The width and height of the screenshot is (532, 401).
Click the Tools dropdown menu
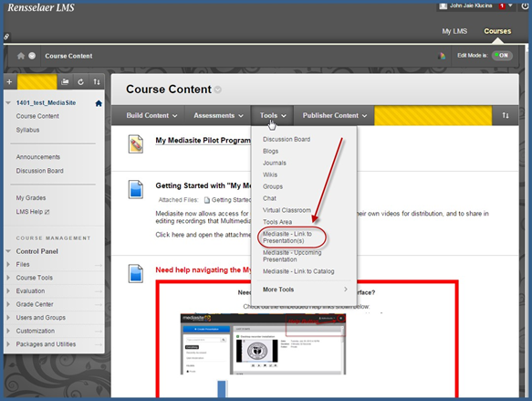pos(273,115)
